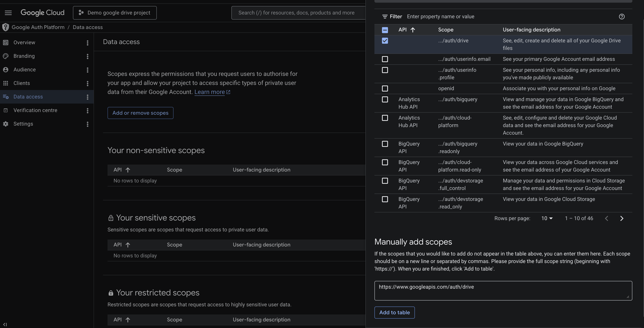644x328 pixels.
Task: Open the Audience section in sidebar
Action: [x=24, y=70]
